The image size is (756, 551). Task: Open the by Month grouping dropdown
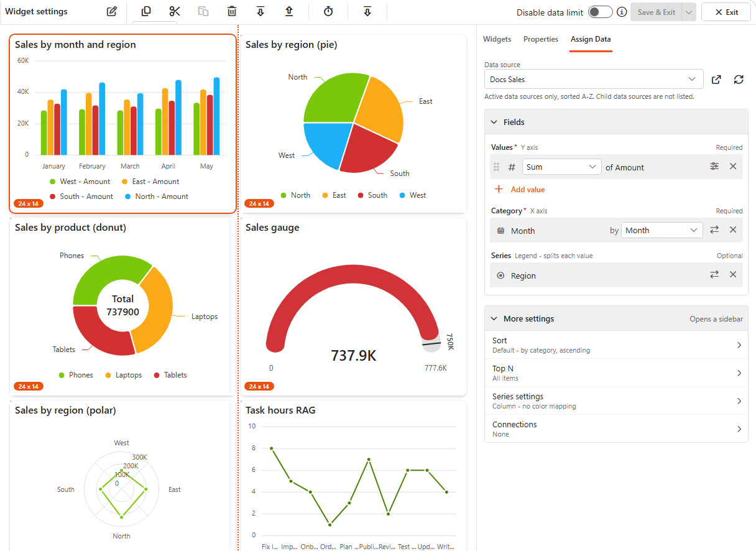[662, 230]
